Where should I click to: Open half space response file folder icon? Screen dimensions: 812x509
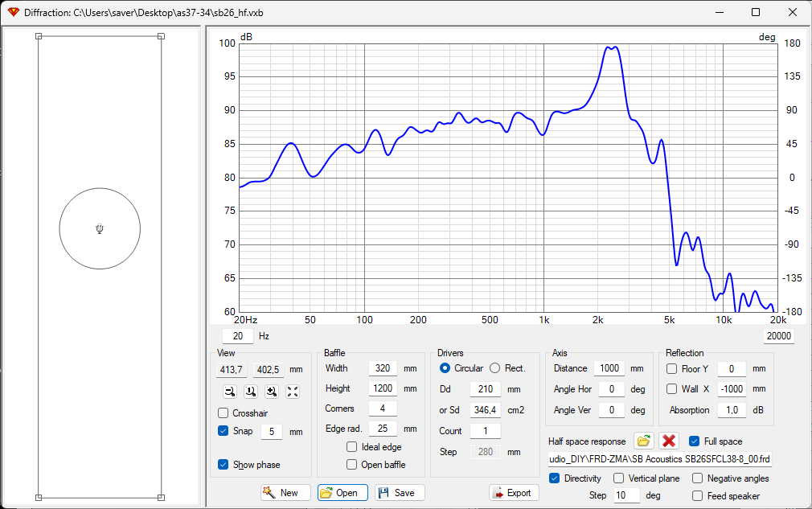(x=643, y=441)
